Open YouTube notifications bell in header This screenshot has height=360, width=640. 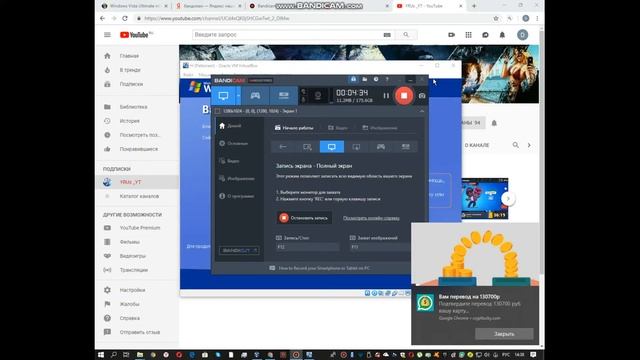tap(502, 35)
